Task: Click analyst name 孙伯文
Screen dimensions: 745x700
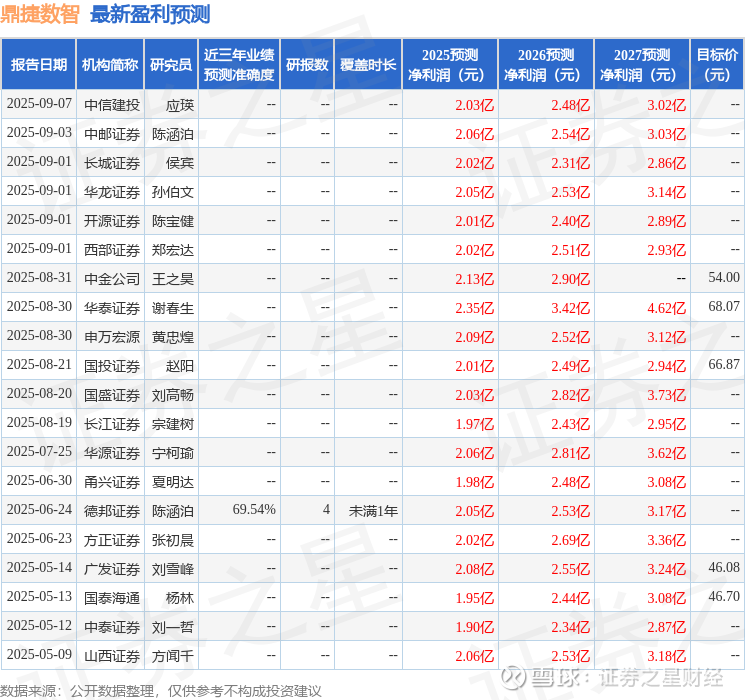Action: coord(173,192)
